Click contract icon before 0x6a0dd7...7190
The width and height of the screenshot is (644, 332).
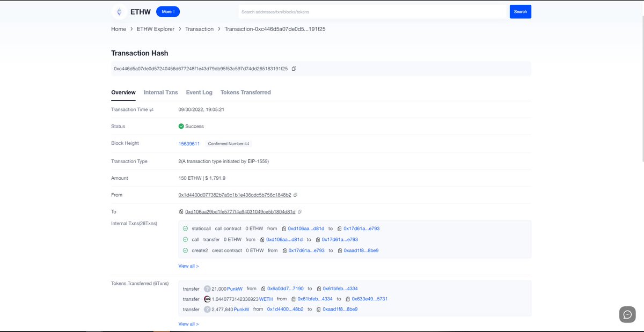pyautogui.click(x=264, y=289)
